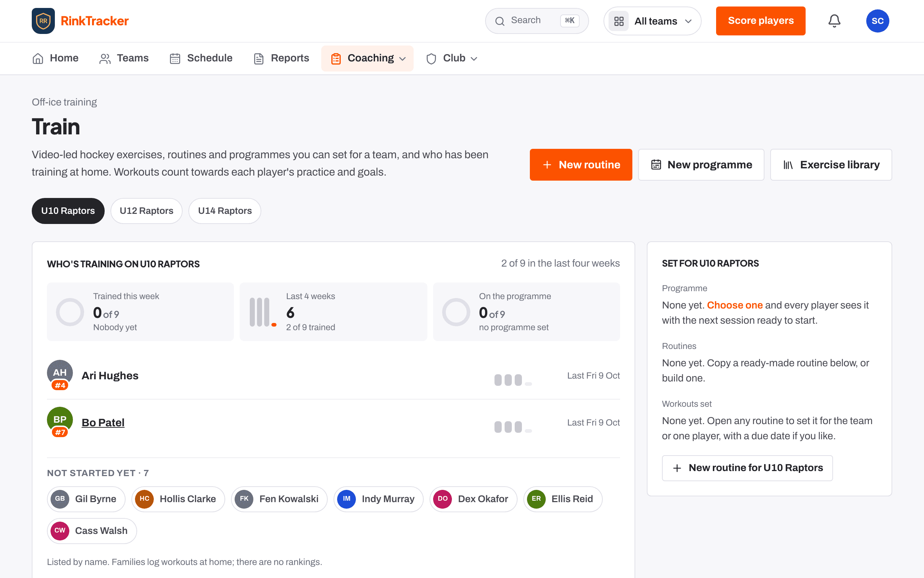Open the Indy Murray player chip

(378, 499)
